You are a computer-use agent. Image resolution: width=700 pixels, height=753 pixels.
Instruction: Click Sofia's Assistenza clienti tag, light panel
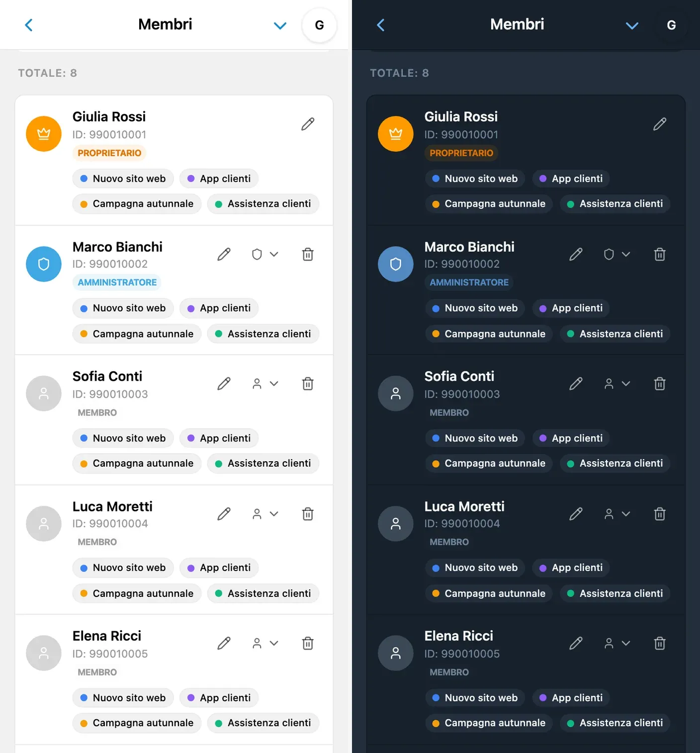pos(263,463)
